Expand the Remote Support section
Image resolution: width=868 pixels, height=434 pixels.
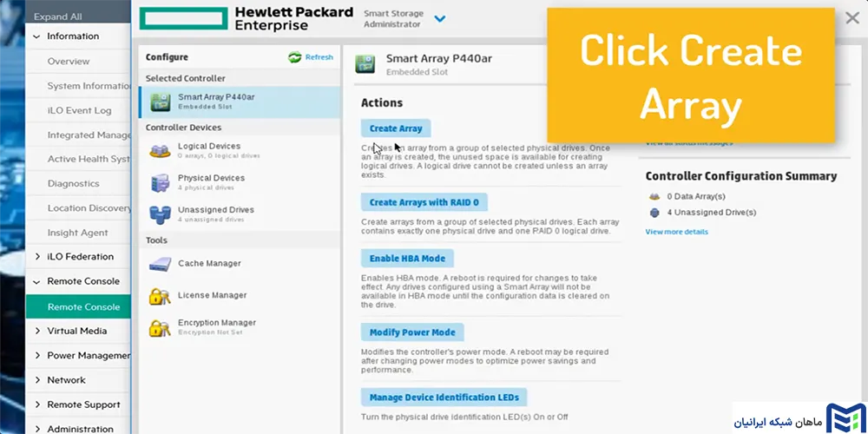tap(37, 404)
